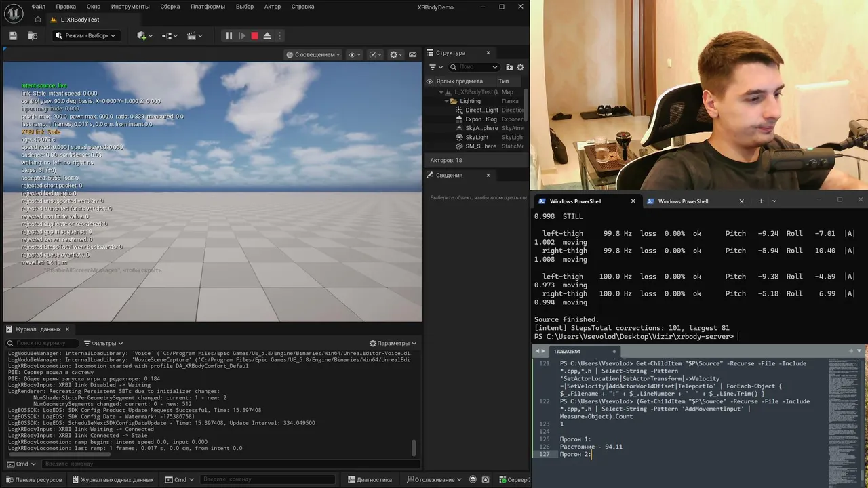Open the Отслеживание dropdown
Screen dimensions: 868x488
(x=435, y=480)
